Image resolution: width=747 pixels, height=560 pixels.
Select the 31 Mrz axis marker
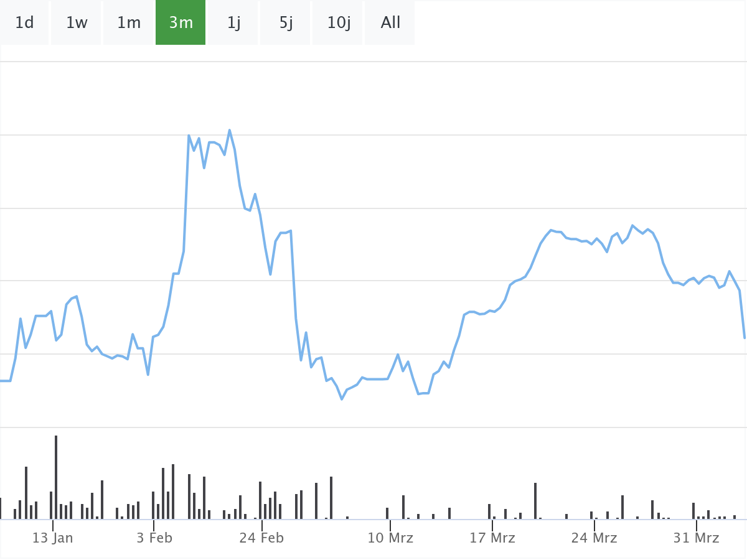pos(697,538)
